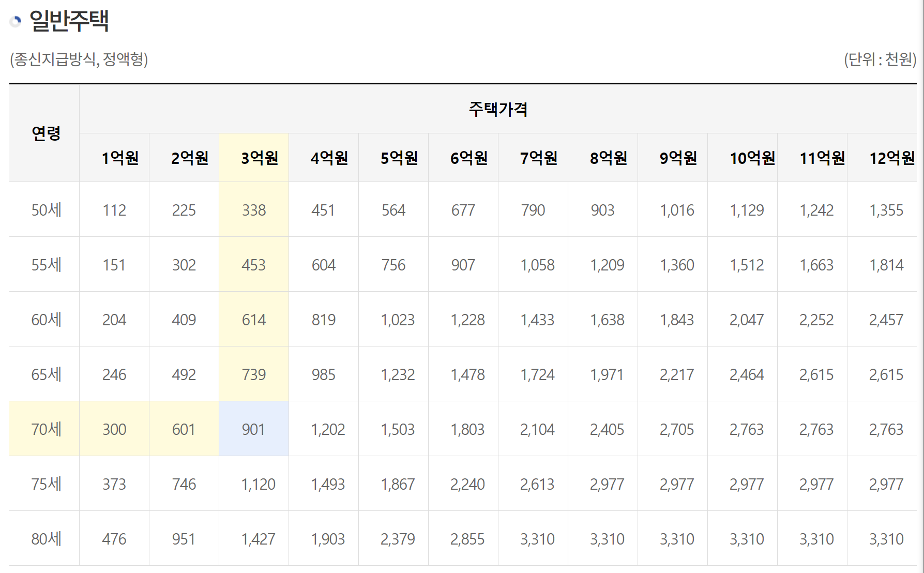This screenshot has height=573, width=924.
Task: Click the 55세 row label
Action: 44,264
